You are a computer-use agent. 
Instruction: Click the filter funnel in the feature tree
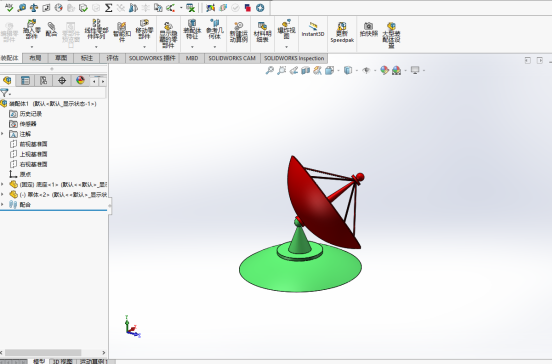click(4, 93)
